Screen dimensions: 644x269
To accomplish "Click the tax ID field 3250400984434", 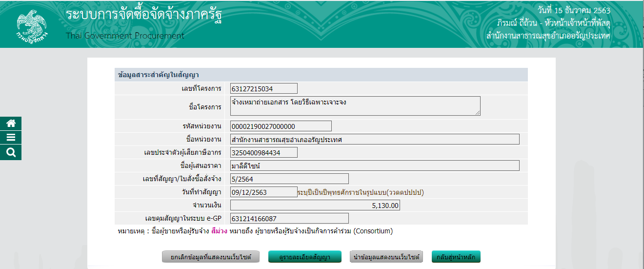I will pyautogui.click(x=263, y=153).
